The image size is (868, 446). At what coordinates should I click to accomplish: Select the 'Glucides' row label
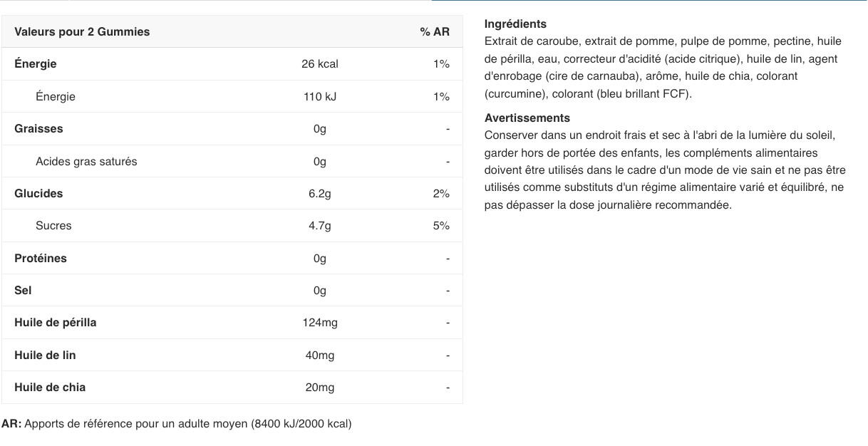(38, 194)
